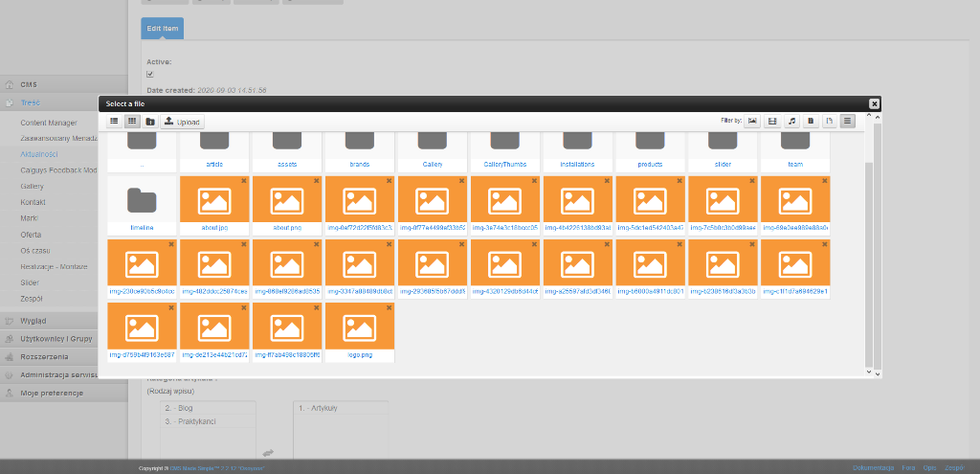This screenshot has height=474, width=980.
Task: Click the reset filter icon with lines
Action: tap(847, 122)
